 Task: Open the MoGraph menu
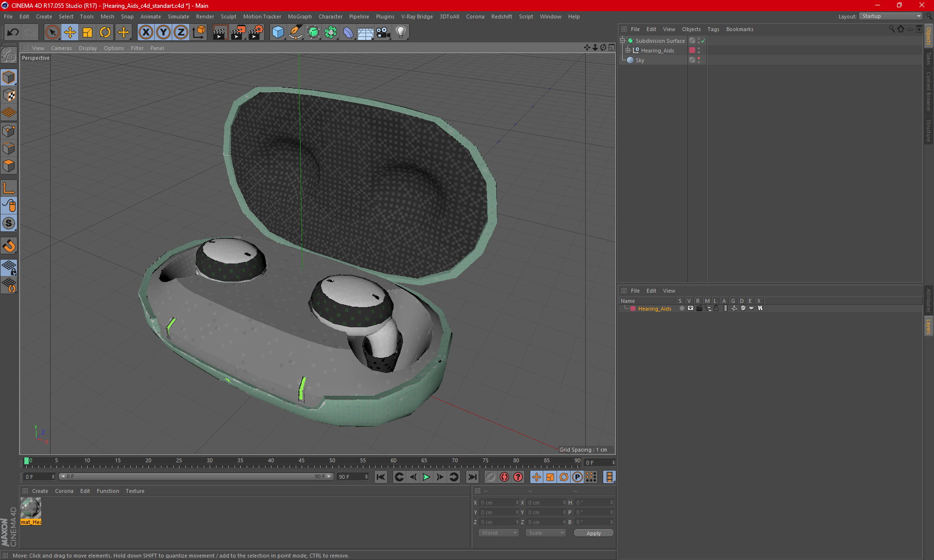(300, 17)
